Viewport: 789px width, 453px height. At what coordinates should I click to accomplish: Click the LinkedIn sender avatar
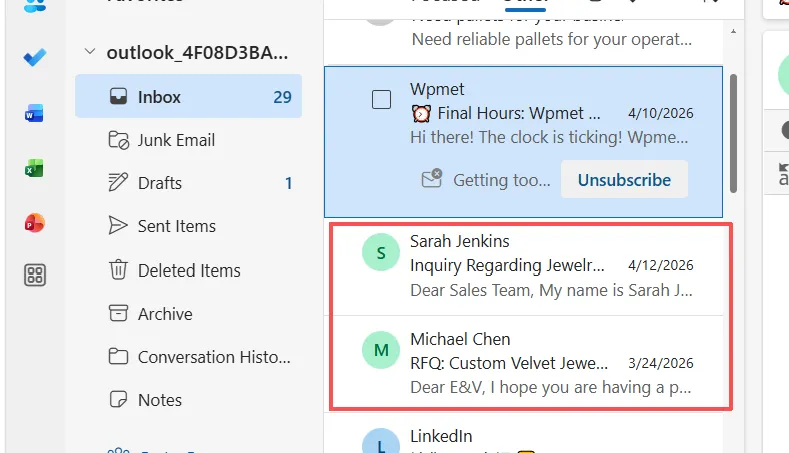click(380, 444)
